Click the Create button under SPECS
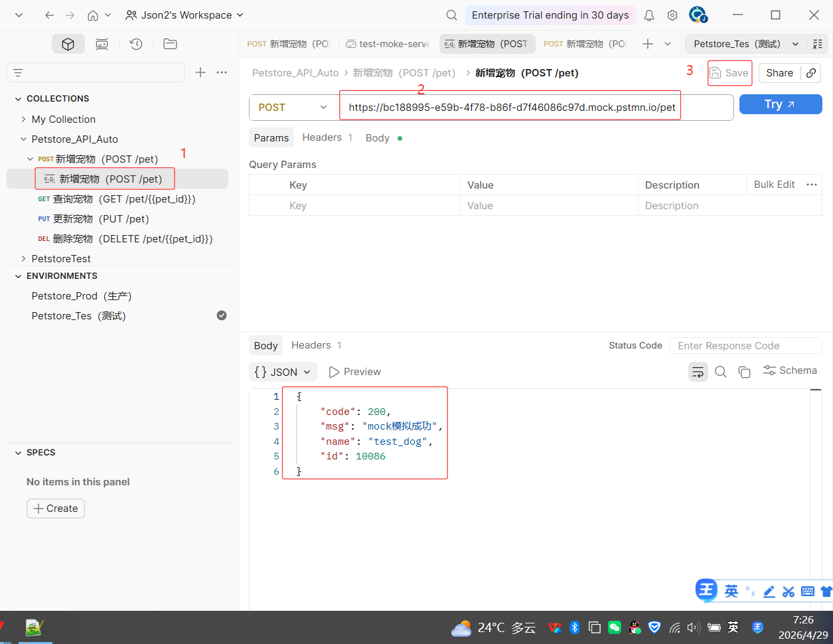The height and width of the screenshot is (644, 833). (x=56, y=509)
